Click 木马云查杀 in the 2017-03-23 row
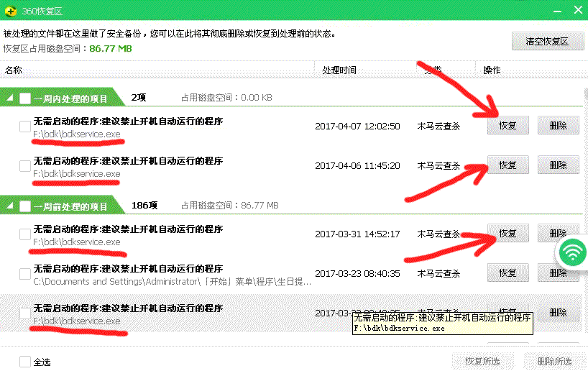Image resolution: width=588 pixels, height=371 pixels. [x=438, y=274]
